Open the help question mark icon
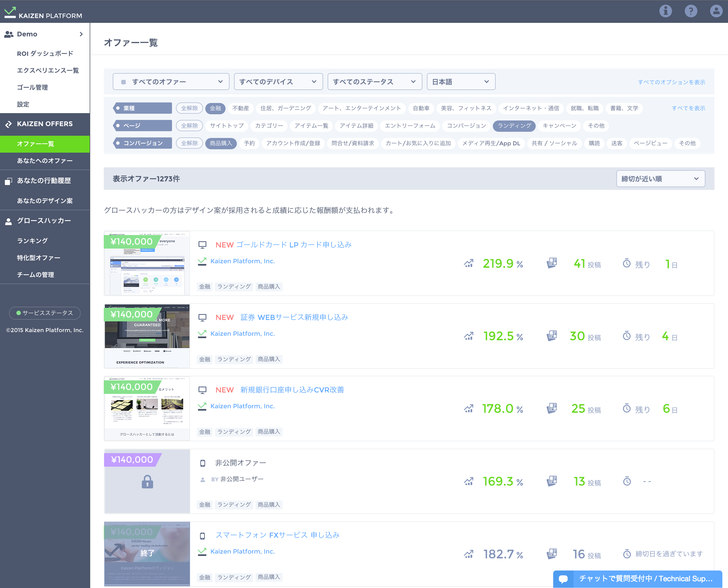 click(x=691, y=11)
